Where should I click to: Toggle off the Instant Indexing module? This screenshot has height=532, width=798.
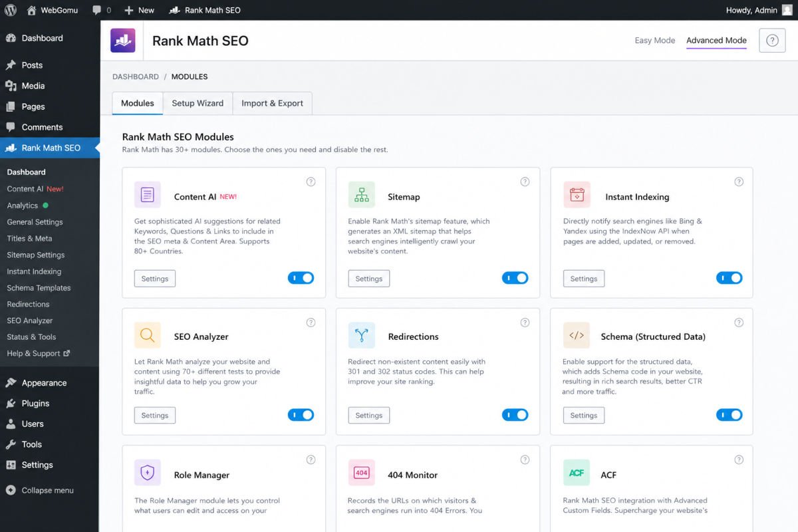pos(730,278)
